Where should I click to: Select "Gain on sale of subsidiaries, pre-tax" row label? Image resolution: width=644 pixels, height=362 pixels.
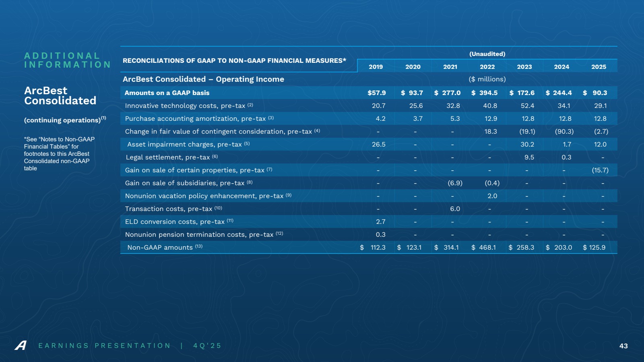click(189, 183)
